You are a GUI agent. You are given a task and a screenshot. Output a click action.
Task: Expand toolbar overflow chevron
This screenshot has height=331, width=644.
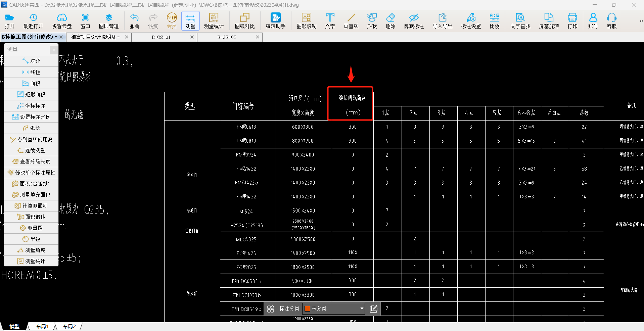[641, 21]
